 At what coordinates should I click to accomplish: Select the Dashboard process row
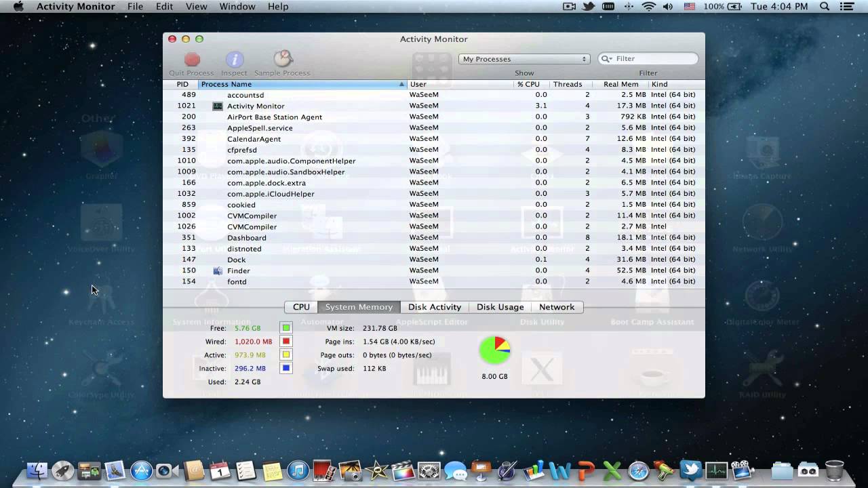pyautogui.click(x=434, y=237)
